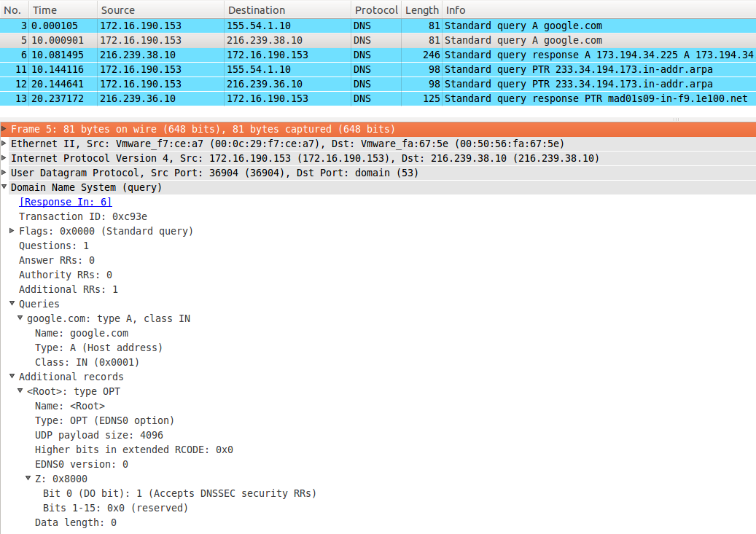
Task: Sort packets by Info column header
Action: tap(599, 10)
